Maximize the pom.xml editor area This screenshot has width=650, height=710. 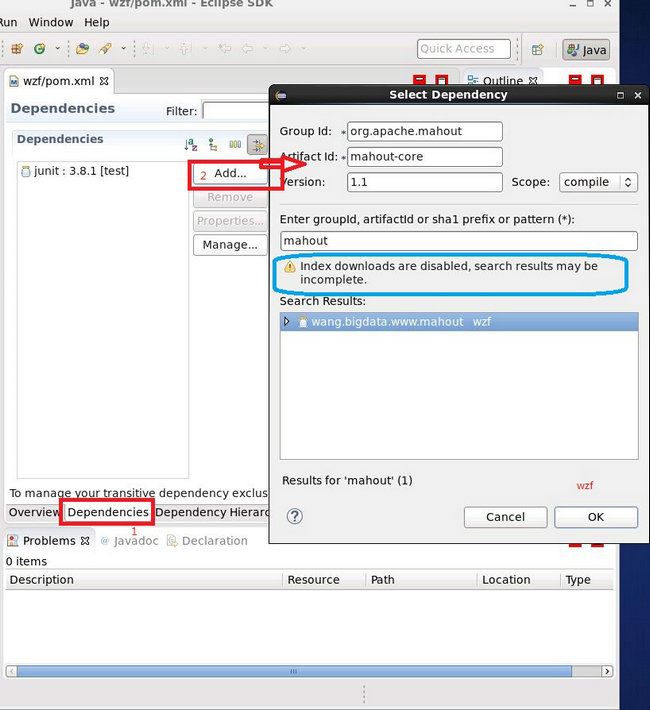click(x=442, y=80)
